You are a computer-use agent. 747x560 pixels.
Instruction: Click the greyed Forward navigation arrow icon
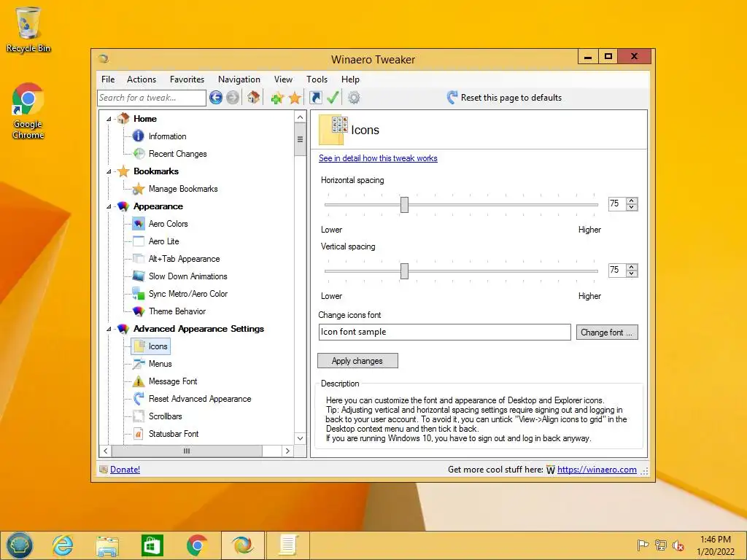pyautogui.click(x=233, y=98)
